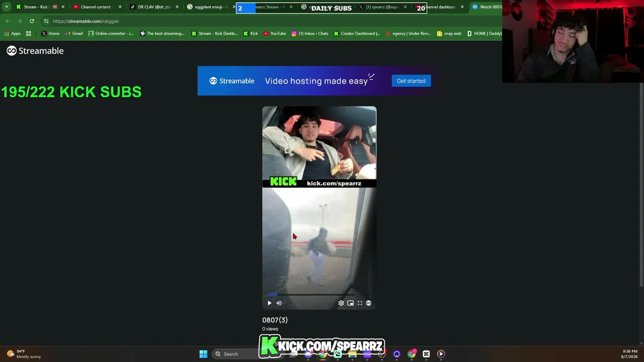Open The best streaming bookmark
The width and height of the screenshot is (644, 362).
[x=163, y=34]
